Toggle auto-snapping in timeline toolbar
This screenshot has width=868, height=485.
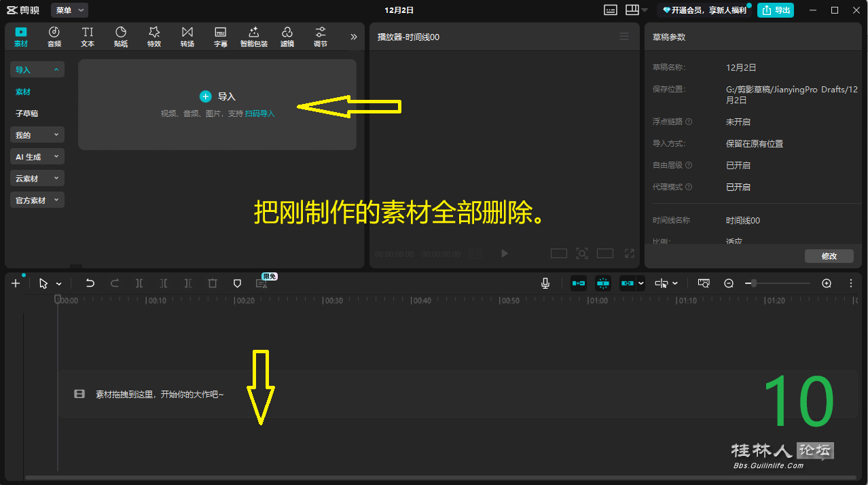point(603,283)
